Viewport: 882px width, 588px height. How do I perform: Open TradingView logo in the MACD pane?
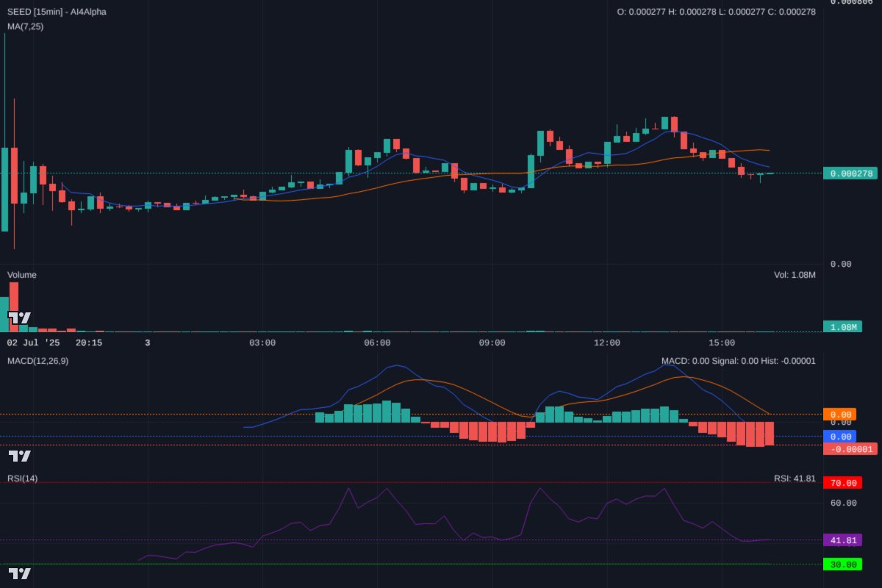(20, 456)
